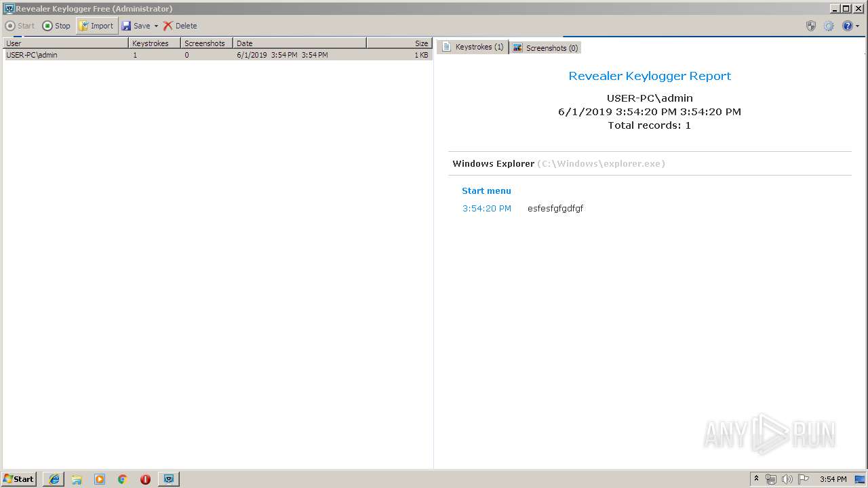Sort list by Date column header
The height and width of the screenshot is (488, 868).
299,43
